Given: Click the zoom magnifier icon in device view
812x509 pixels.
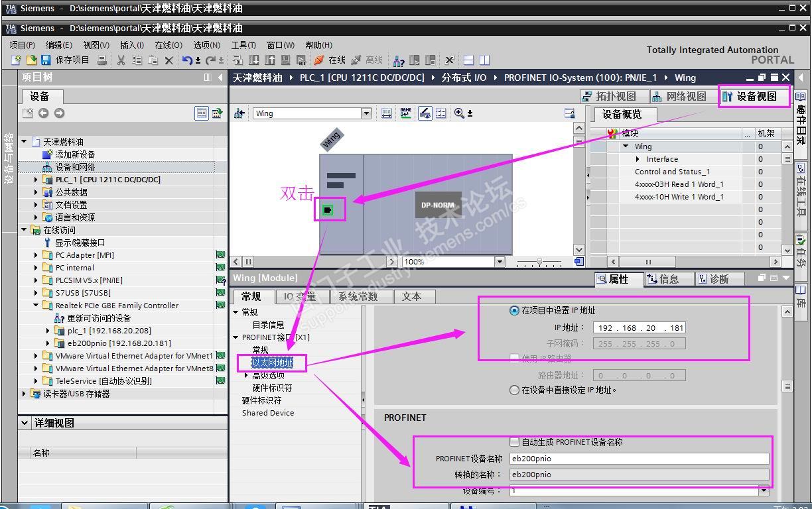Looking at the screenshot, I should coord(459,113).
